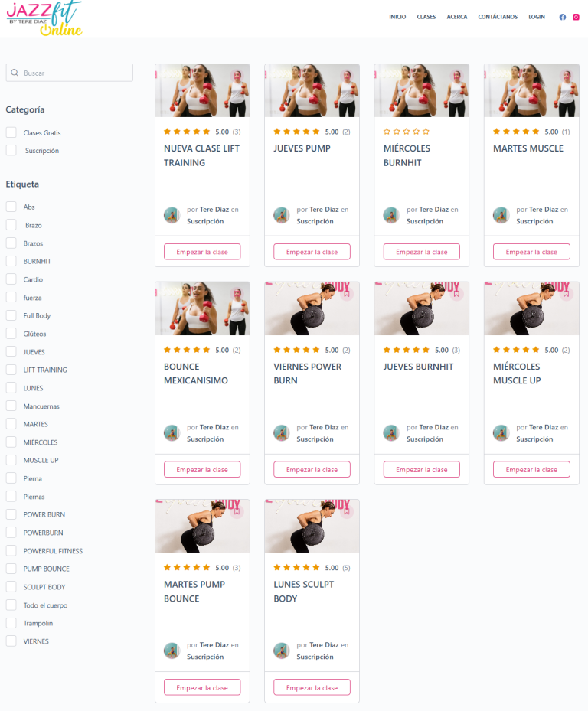The height and width of the screenshot is (711, 588).
Task: Check the PUMP BOUNCE tag checkbox
Action: (11, 569)
